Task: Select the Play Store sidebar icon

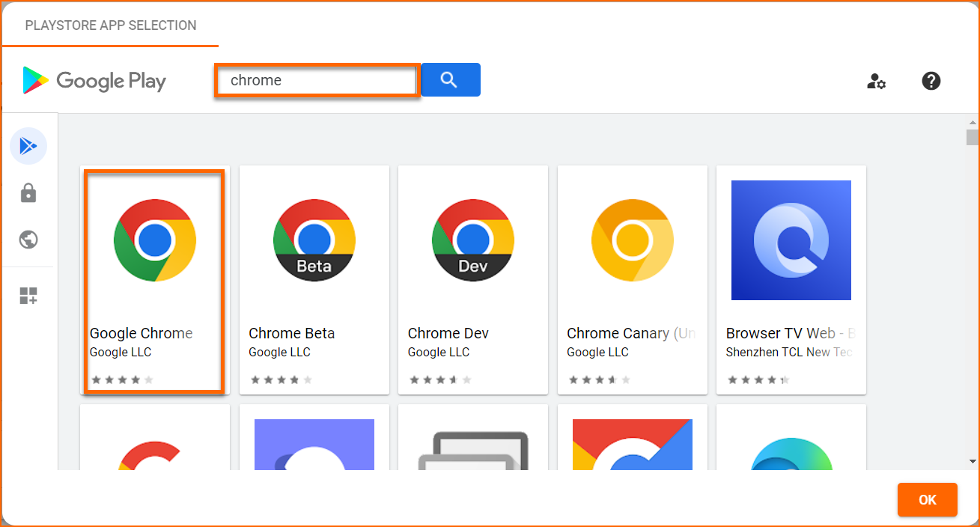Action: 28,146
